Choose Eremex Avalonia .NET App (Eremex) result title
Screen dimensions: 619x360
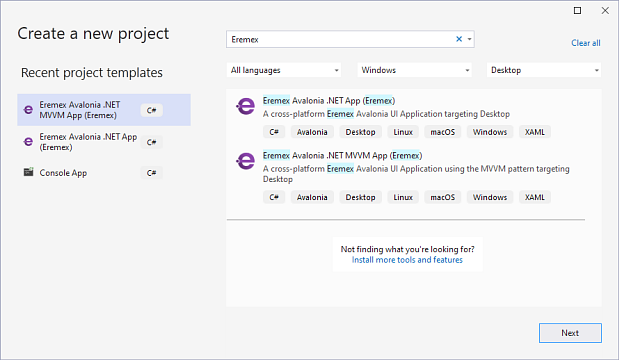329,101
